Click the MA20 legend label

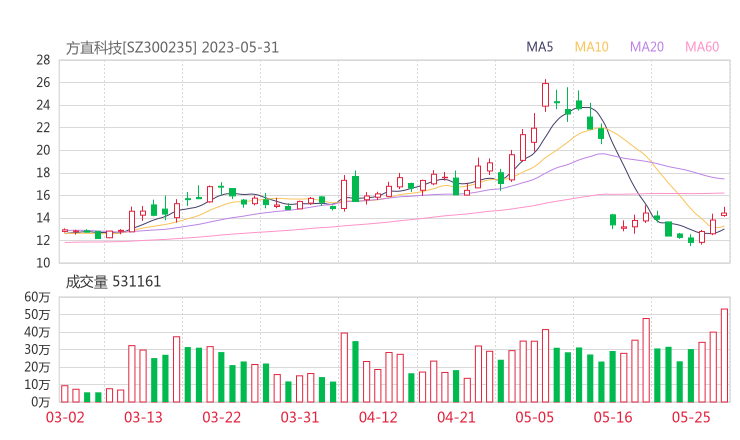coord(647,47)
